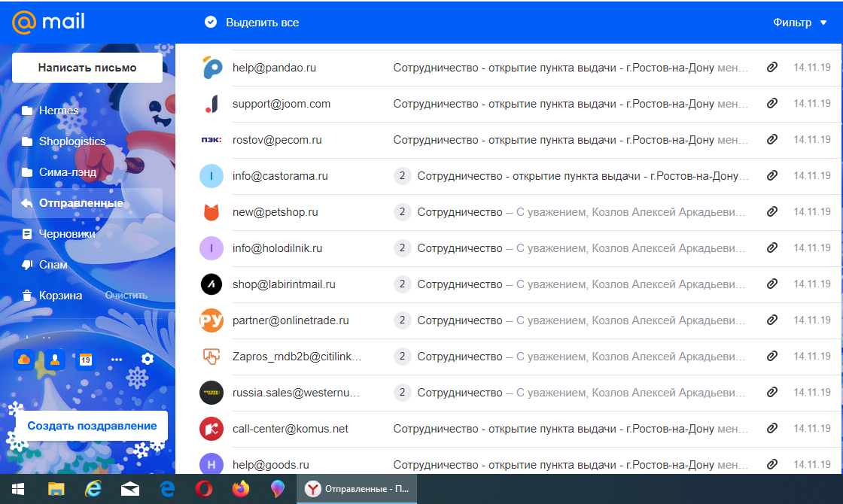Open the Отправленные folder
The image size is (843, 504).
(x=87, y=203)
